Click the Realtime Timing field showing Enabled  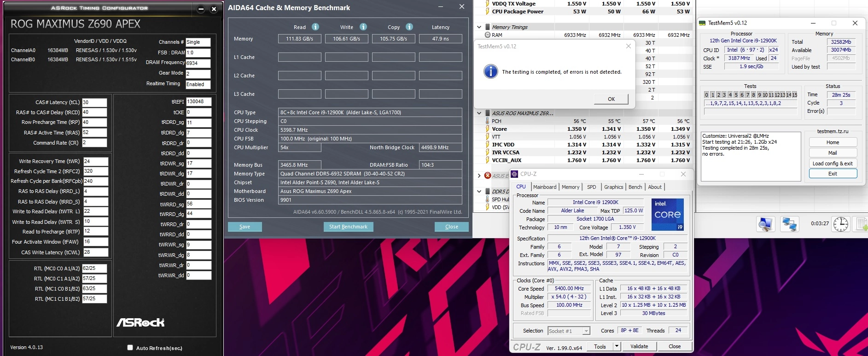[x=198, y=84]
